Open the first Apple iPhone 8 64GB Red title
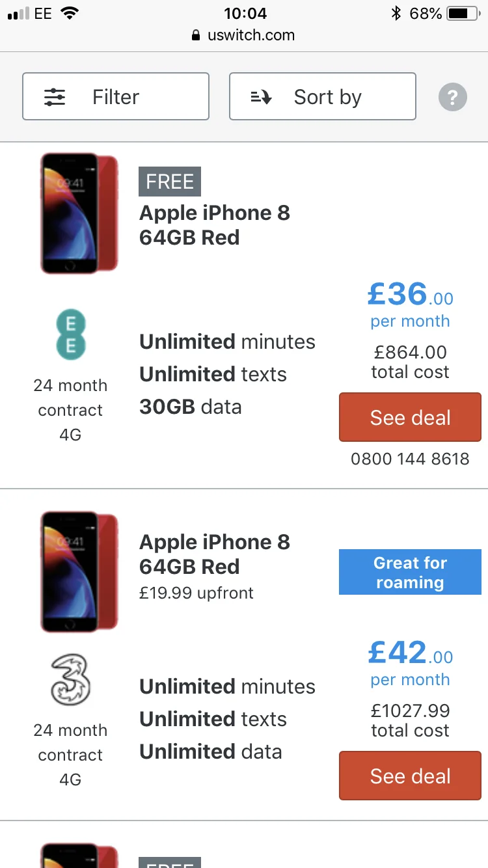Viewport: 488px width, 868px height. pos(215,225)
